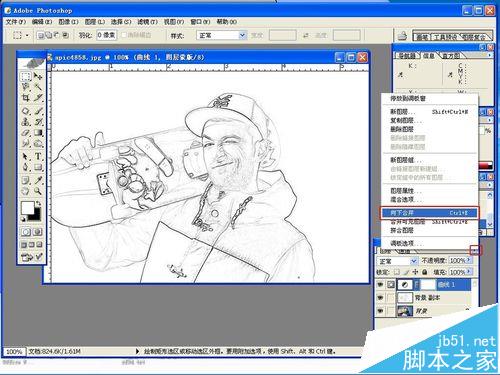Select the 背景 副本 layer thumbnail
The height and width of the screenshot is (375, 500).
click(x=405, y=298)
